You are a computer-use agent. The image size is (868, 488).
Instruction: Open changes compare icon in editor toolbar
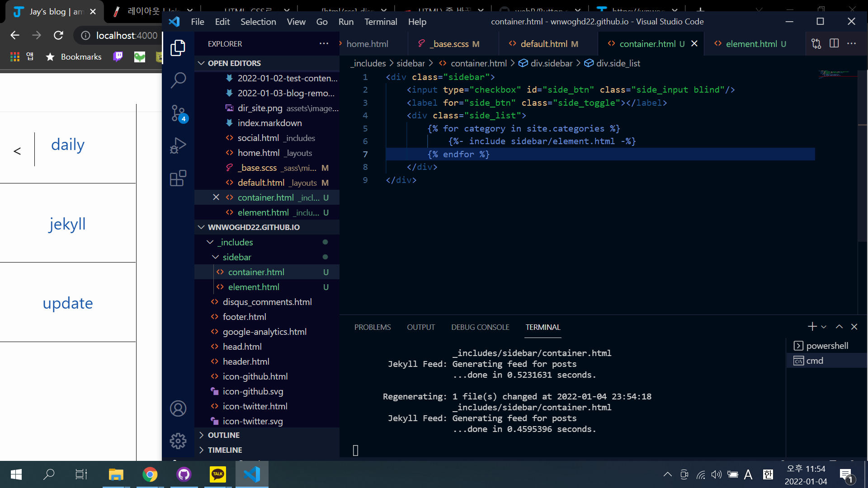pos(816,44)
